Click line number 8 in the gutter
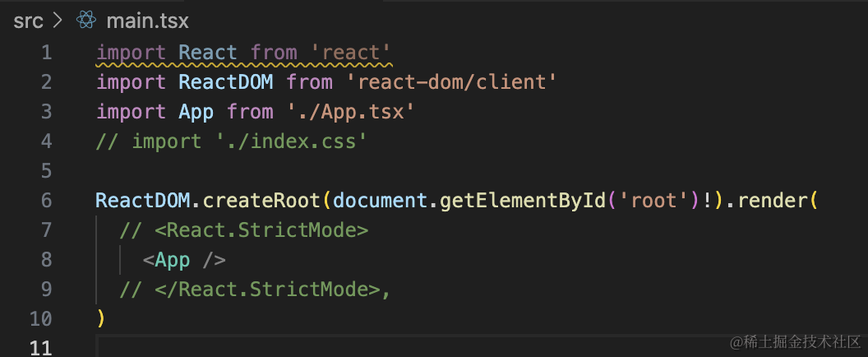This screenshot has height=357, width=868. click(47, 259)
